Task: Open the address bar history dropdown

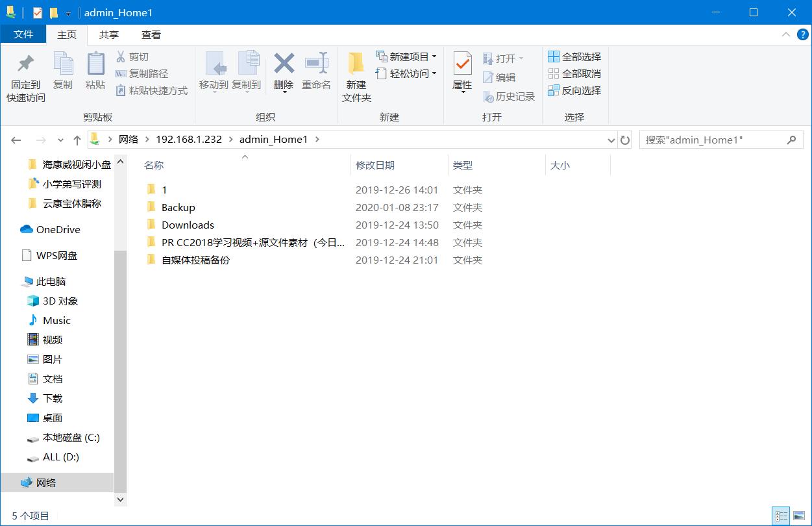Action: point(610,139)
